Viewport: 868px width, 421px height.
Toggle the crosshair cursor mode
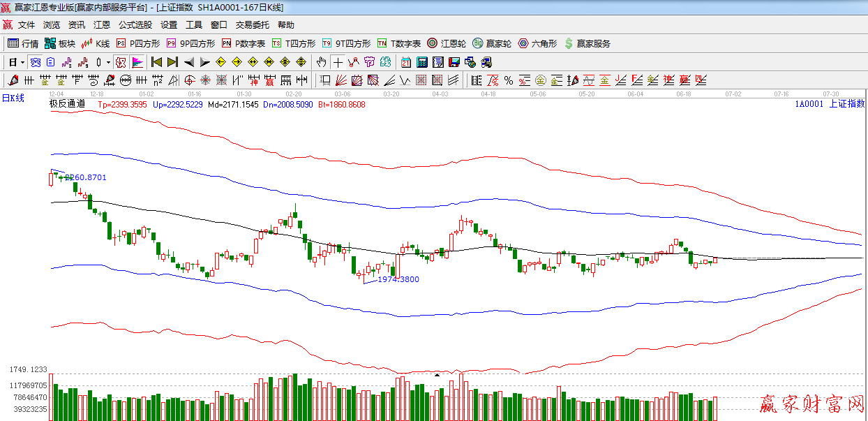coord(338,62)
